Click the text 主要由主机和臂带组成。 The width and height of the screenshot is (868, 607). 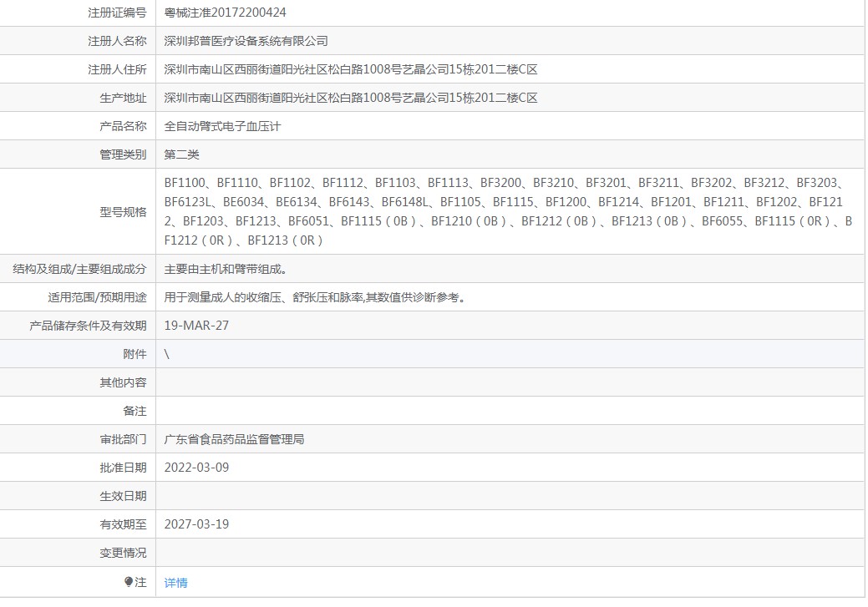coord(226,270)
